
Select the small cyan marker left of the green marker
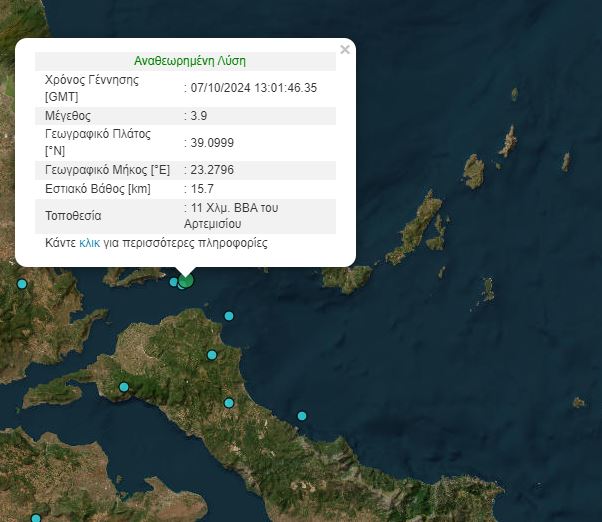coord(174,282)
